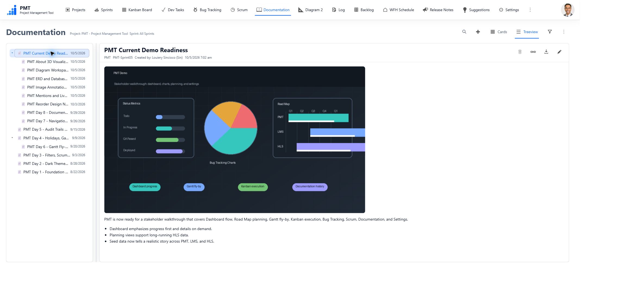This screenshot has height=298, width=644.
Task: Open the user profile avatar
Action: tap(567, 10)
